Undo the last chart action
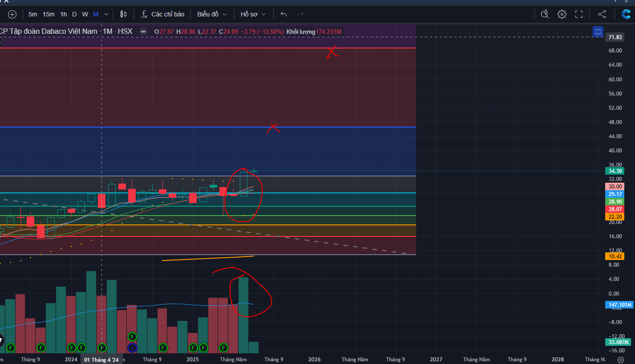Screen dimensions: 635x364 pos(284,14)
